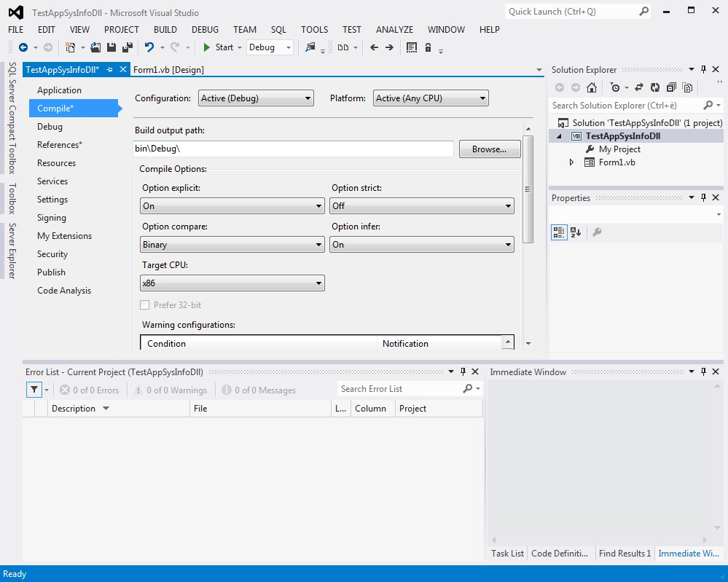Viewport: 728px width, 582px height.
Task: Sort by the Description column header
Action: [x=119, y=409]
